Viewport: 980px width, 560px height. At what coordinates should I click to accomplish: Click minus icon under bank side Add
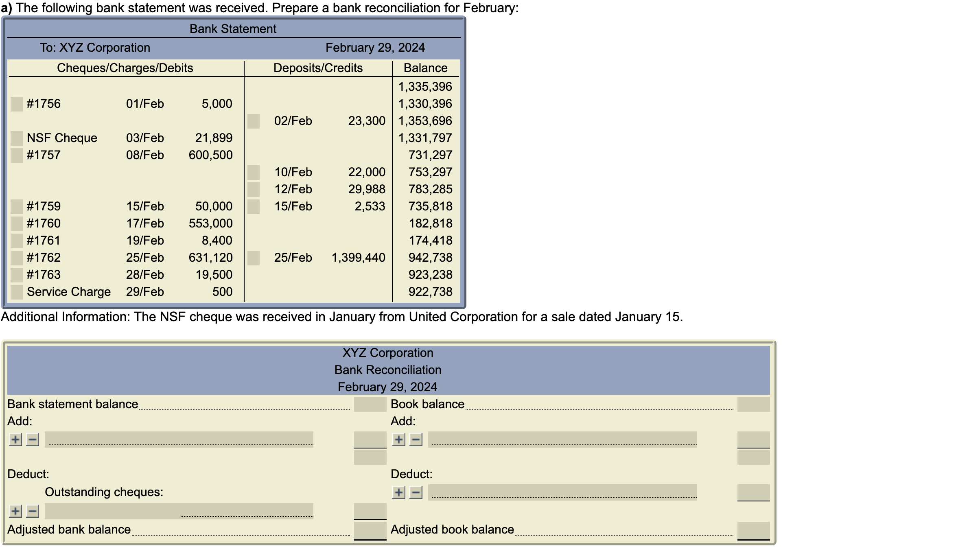[33, 440]
